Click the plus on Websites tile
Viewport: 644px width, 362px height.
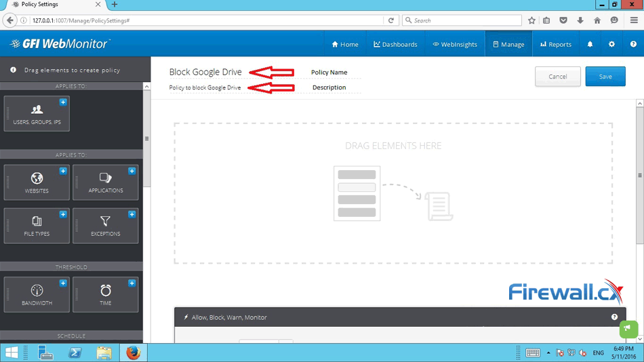(x=63, y=171)
